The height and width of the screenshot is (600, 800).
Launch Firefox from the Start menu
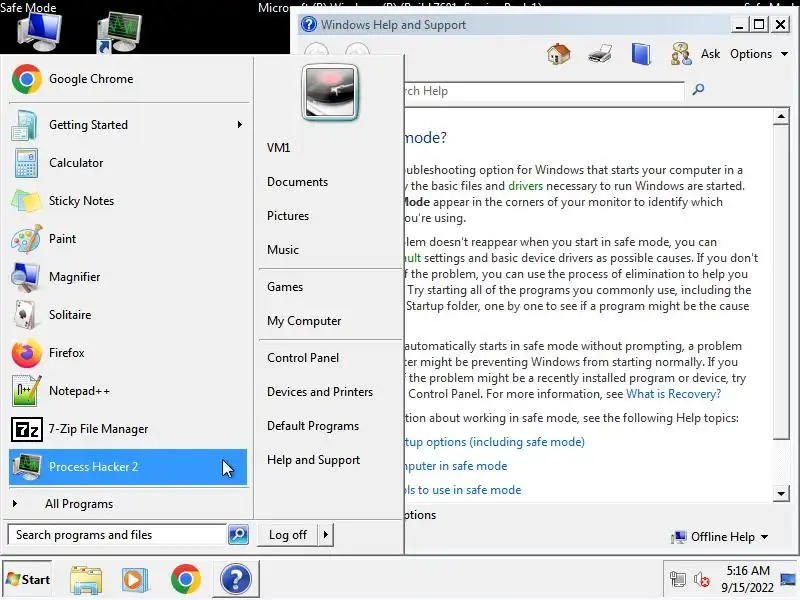pos(128,353)
